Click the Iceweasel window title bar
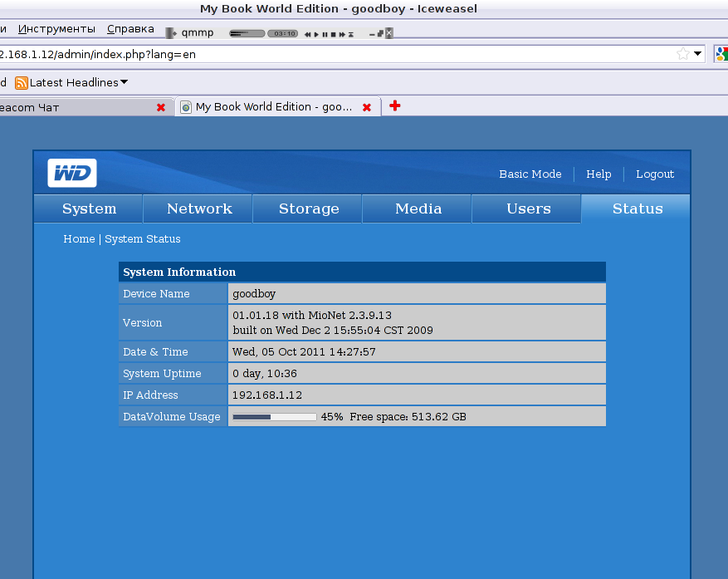728x579 pixels. [x=364, y=9]
